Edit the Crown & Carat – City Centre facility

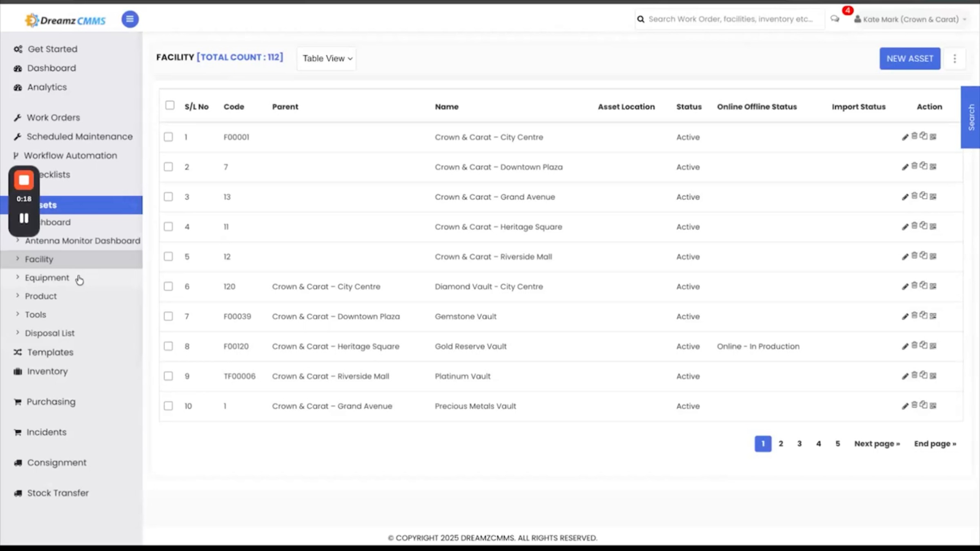pyautogui.click(x=905, y=137)
